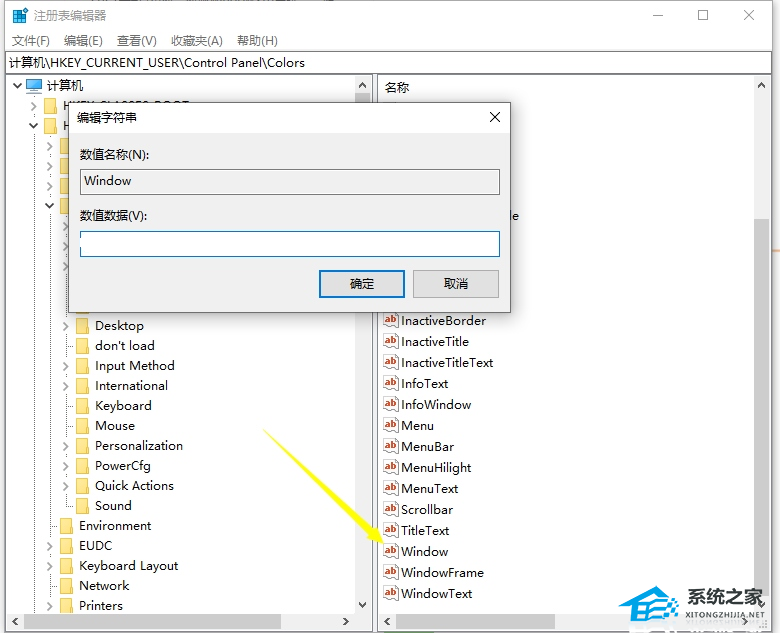Click the tree pane horizontal scroll right arrow
This screenshot has height=633, width=780.
pos(346,621)
